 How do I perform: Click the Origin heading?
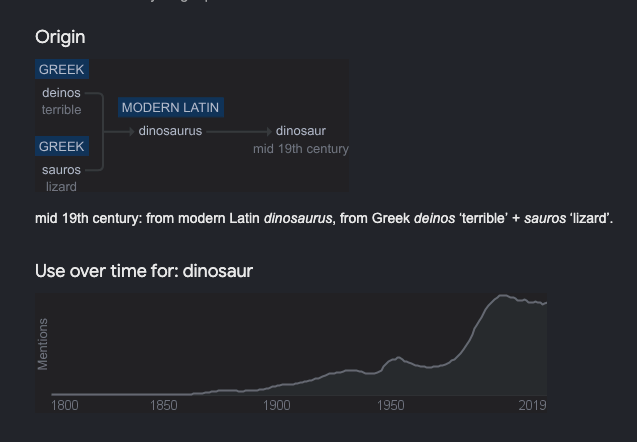tap(60, 37)
